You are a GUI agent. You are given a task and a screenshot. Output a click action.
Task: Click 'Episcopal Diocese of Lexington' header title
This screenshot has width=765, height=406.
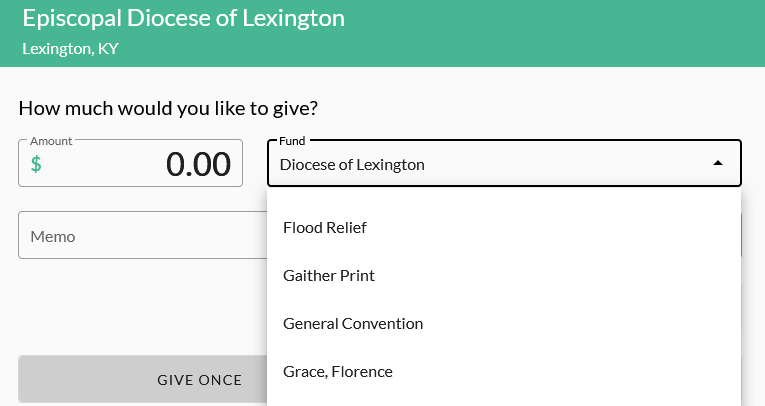tap(183, 19)
